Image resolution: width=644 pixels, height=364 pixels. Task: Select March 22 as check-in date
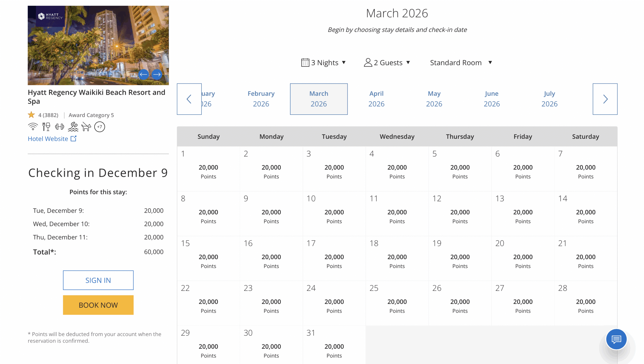208,303
